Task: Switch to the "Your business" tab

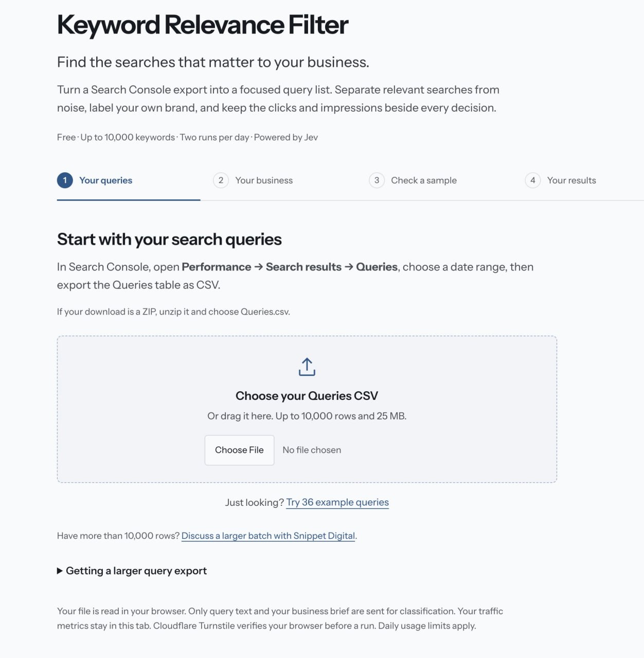Action: 264,180
